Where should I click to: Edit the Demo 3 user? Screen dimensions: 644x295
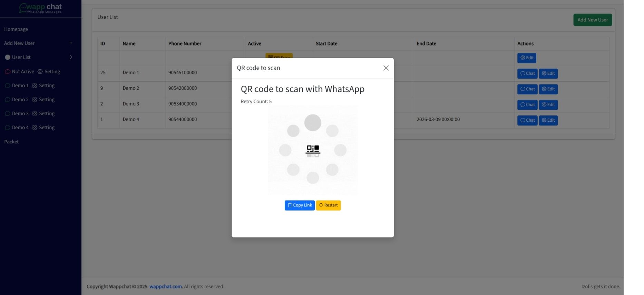click(548, 105)
